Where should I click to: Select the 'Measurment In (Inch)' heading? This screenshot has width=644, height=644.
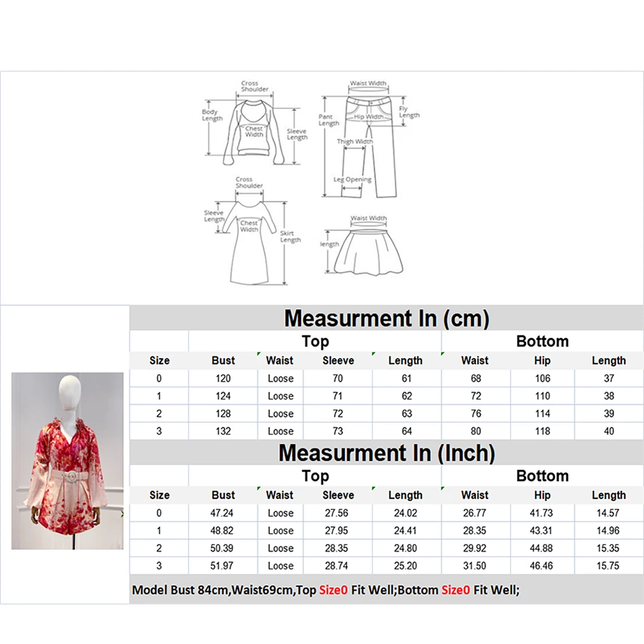[x=387, y=453]
